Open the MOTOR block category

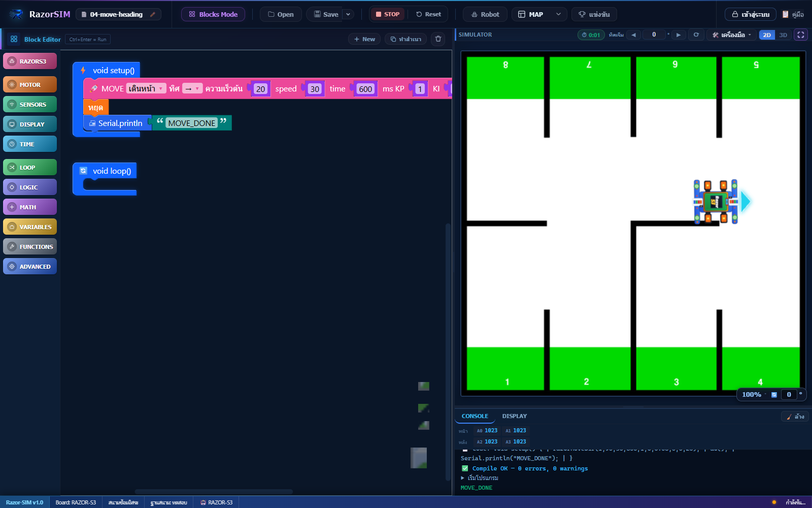(x=30, y=85)
